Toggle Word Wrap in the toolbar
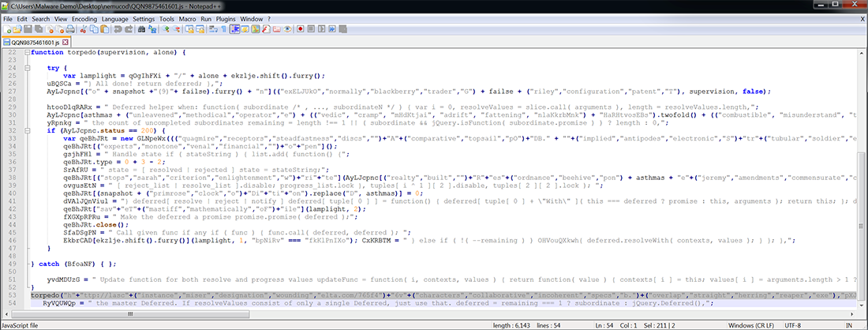Image resolution: width=868 pixels, height=330 pixels. [x=213, y=28]
